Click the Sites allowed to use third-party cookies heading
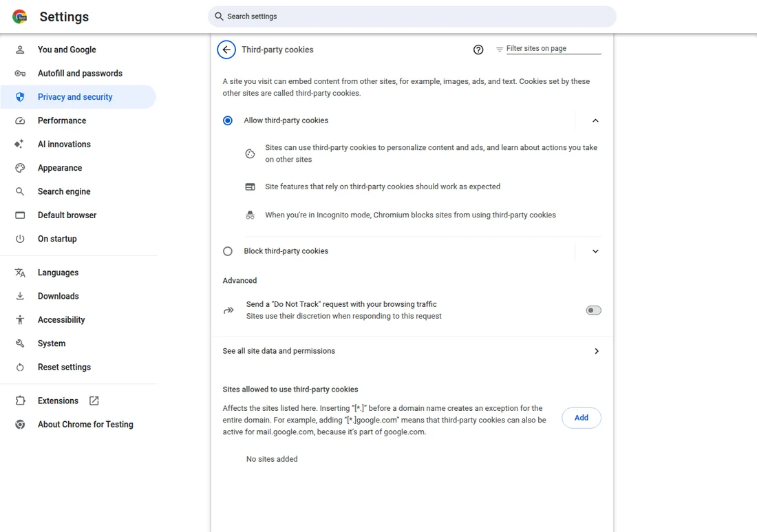757x532 pixels. pyautogui.click(x=290, y=389)
